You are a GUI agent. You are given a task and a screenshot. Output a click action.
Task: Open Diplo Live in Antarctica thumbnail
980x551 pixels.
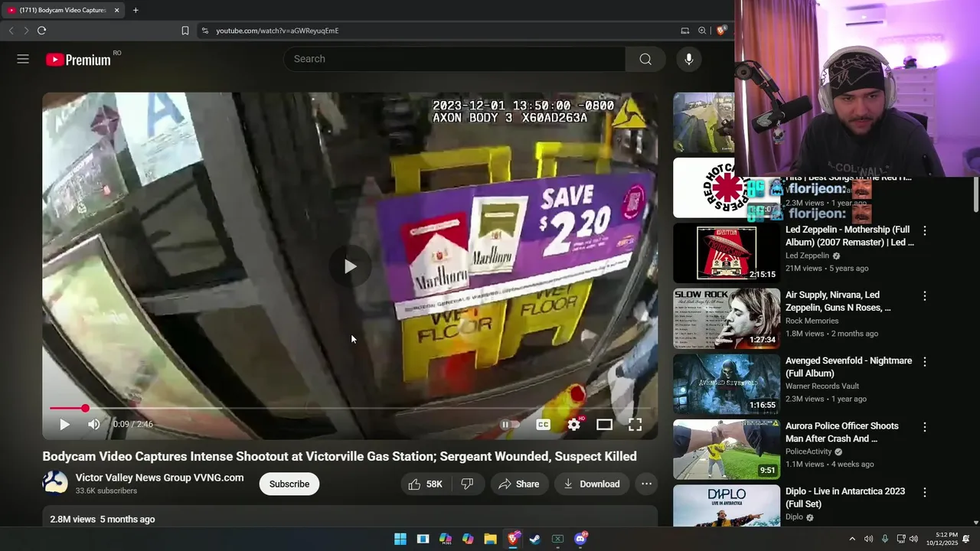click(x=727, y=505)
